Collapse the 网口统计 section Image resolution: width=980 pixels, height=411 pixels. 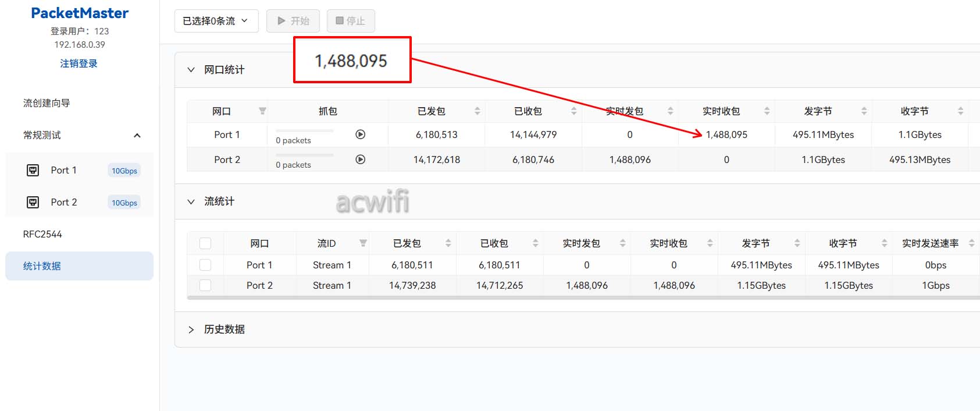[191, 70]
